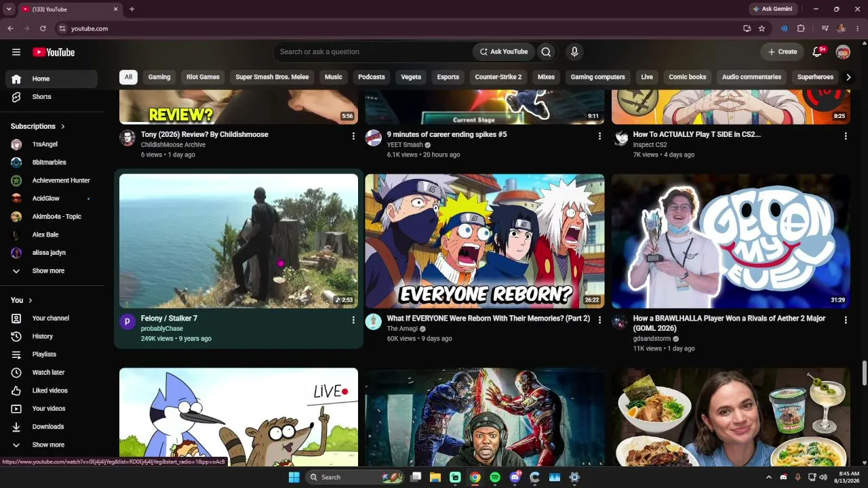Open the Felony / Stalker 7 thumbnail
This screenshot has height=488, width=868.
[x=239, y=241]
